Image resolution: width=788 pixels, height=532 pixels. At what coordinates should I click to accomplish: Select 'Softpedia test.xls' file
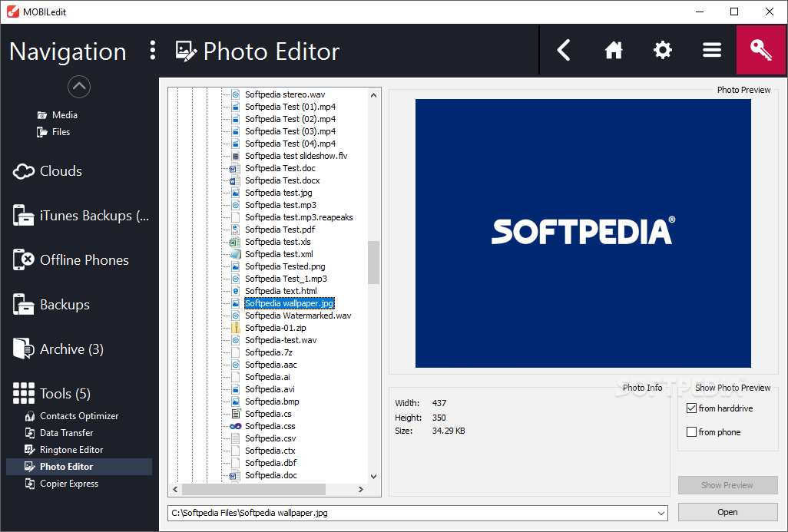[278, 242]
